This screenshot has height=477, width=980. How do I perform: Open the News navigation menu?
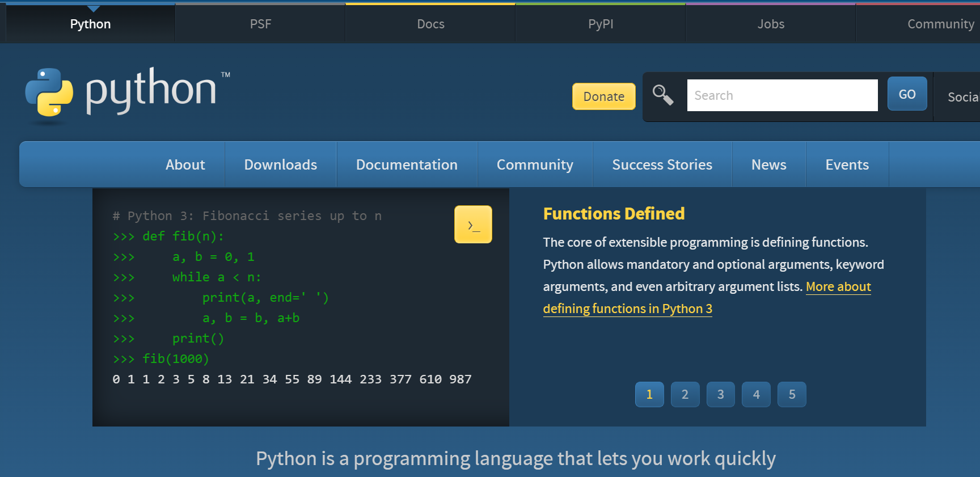[768, 164]
